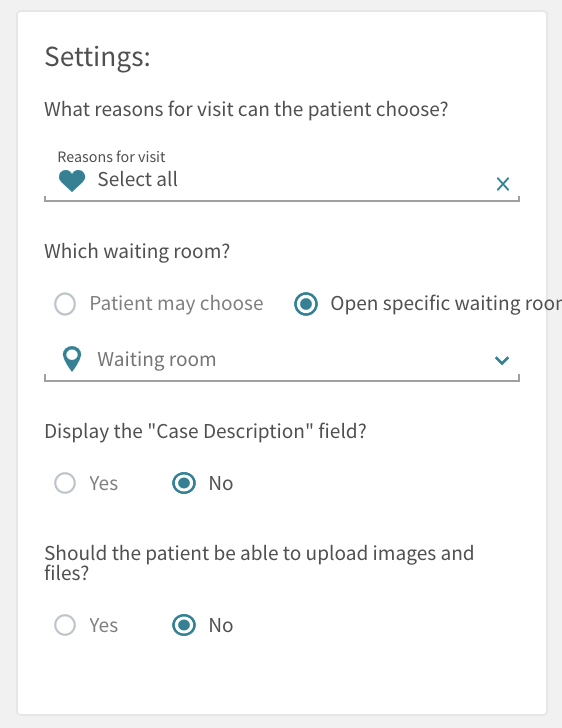Click the Open specific waiting room label

coord(446,304)
